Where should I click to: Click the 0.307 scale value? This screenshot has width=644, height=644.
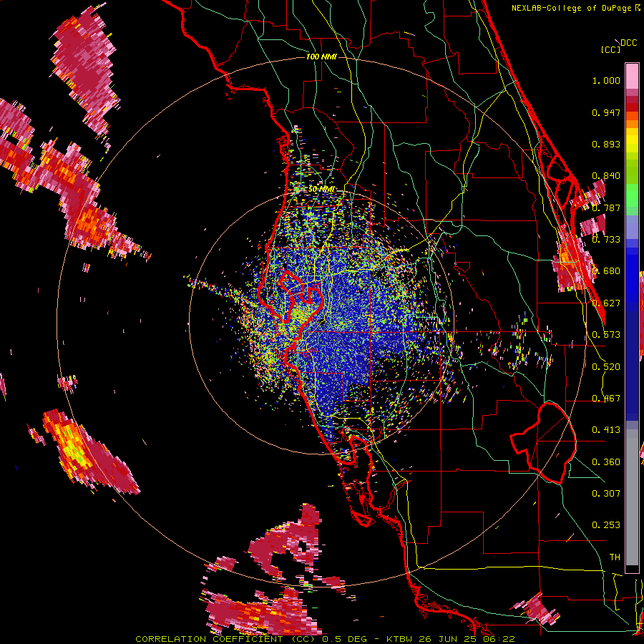pos(606,493)
